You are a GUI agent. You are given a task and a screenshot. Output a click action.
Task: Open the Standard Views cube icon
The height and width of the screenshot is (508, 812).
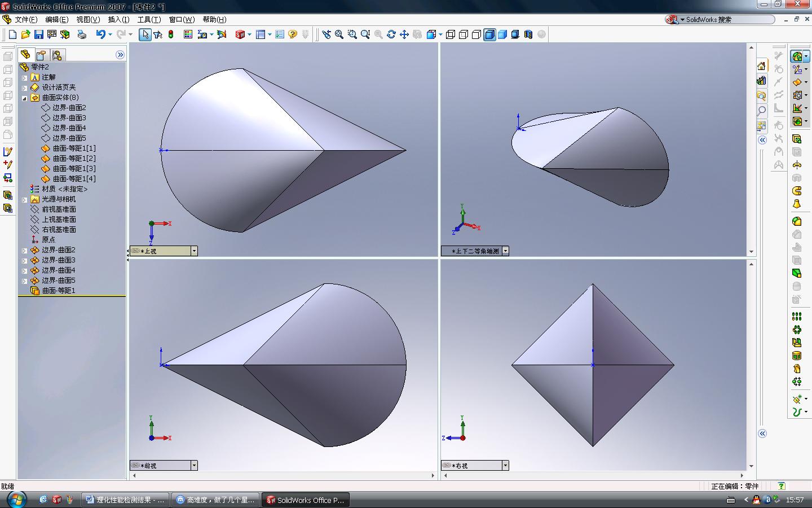click(431, 34)
